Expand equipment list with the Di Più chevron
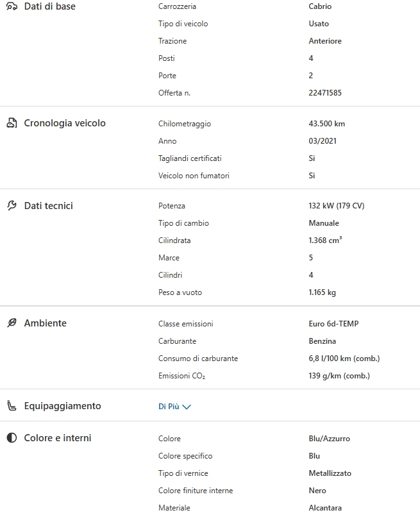420x515 pixels. (x=187, y=407)
